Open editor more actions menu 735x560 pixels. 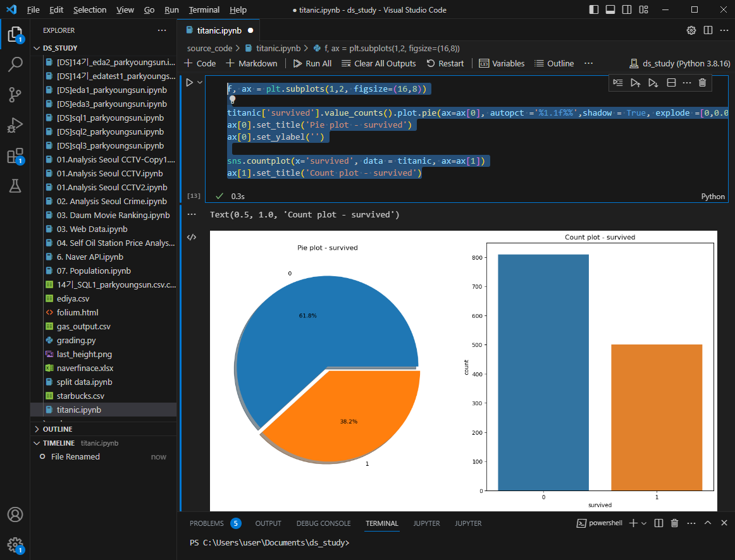724,30
